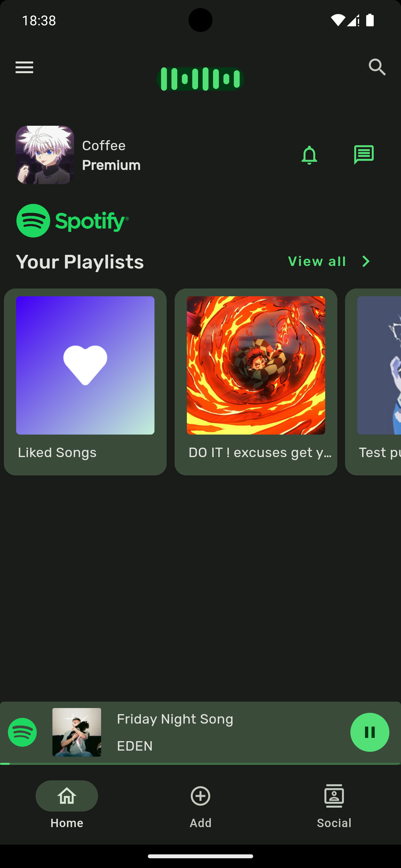The image size is (401, 868).
Task: Tap the green waveform app logo
Action: (x=200, y=79)
